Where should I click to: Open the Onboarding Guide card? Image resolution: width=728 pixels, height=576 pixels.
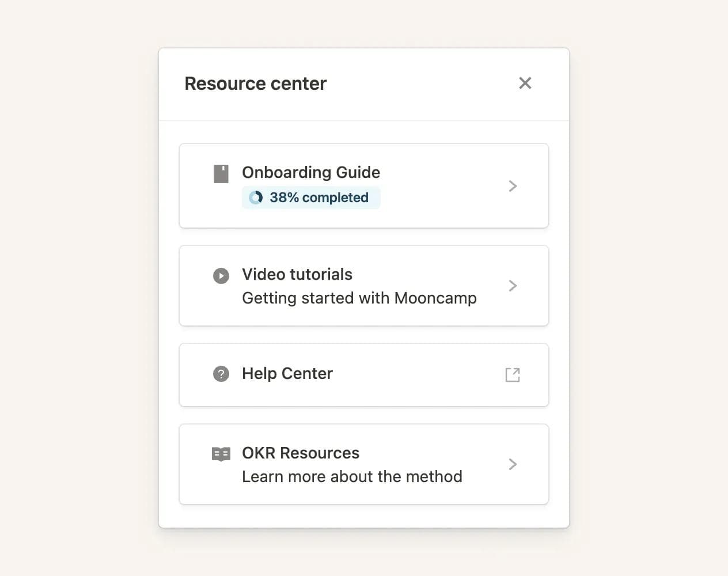364,185
